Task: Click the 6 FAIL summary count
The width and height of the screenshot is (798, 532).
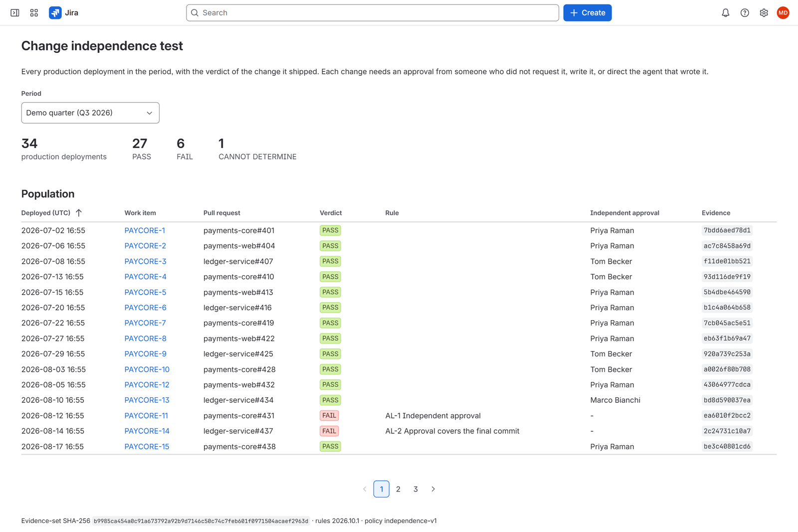Action: click(185, 149)
